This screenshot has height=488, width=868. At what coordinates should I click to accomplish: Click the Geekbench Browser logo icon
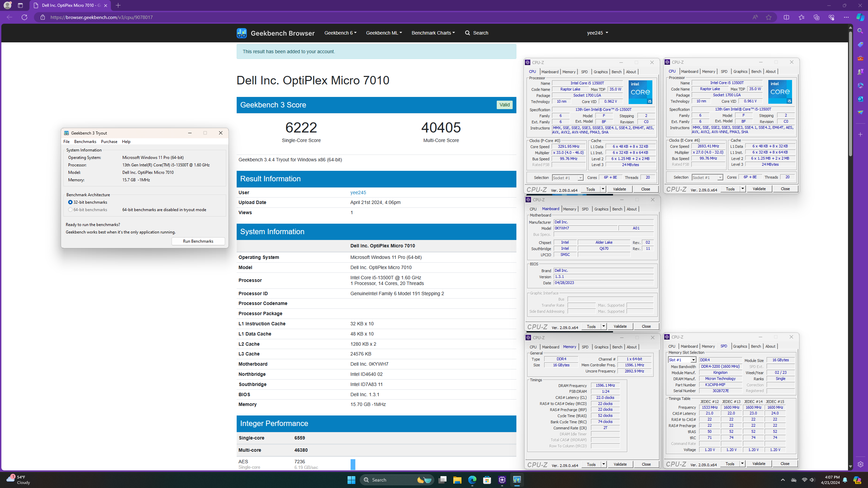[241, 33]
